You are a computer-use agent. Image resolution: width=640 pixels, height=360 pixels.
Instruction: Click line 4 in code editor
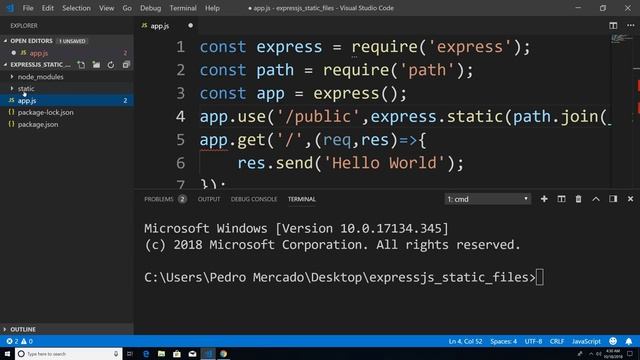tap(405, 117)
